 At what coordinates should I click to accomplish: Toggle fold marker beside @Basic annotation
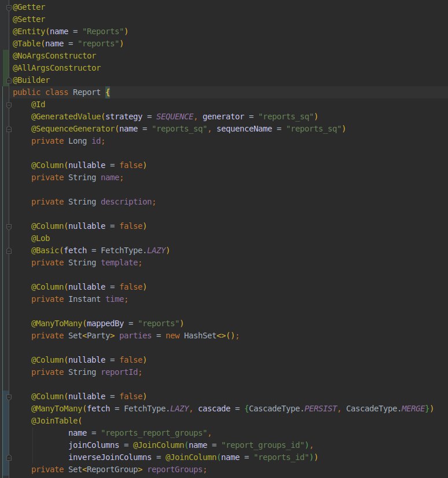9,251
